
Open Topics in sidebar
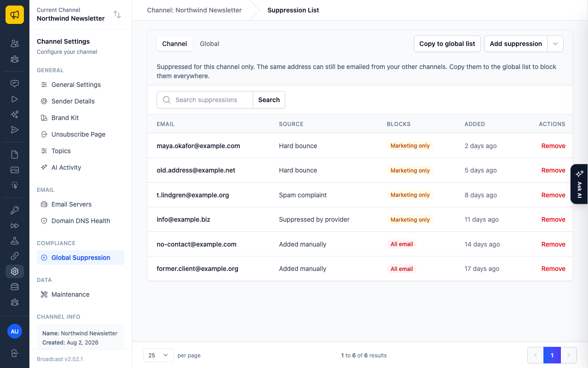click(x=80, y=151)
